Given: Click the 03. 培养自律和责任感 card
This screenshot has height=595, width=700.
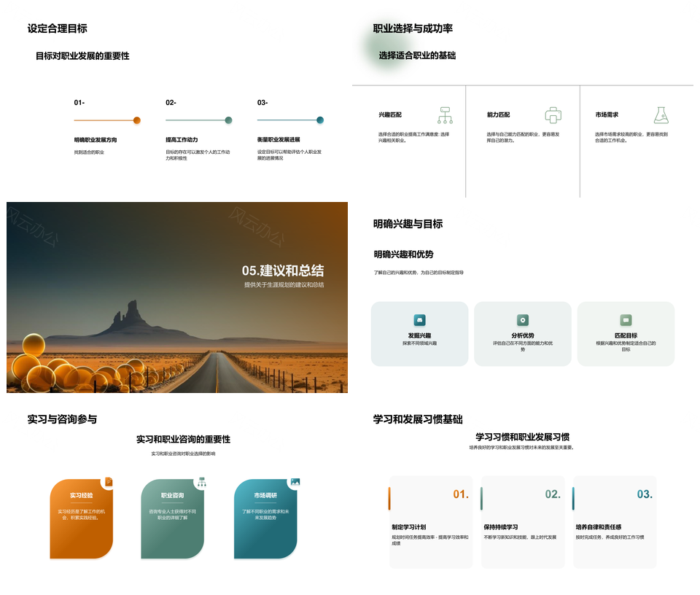Looking at the screenshot, I should [614, 521].
